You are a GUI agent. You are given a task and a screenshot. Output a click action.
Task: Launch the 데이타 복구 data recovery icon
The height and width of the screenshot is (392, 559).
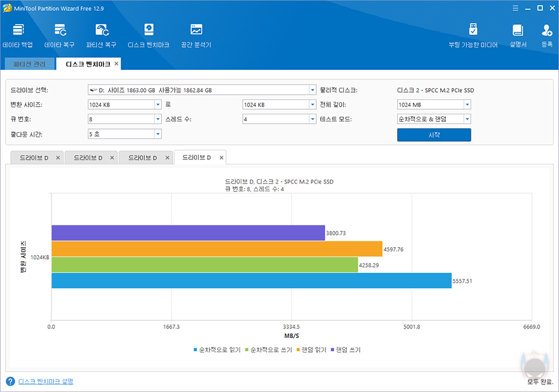coord(60,36)
